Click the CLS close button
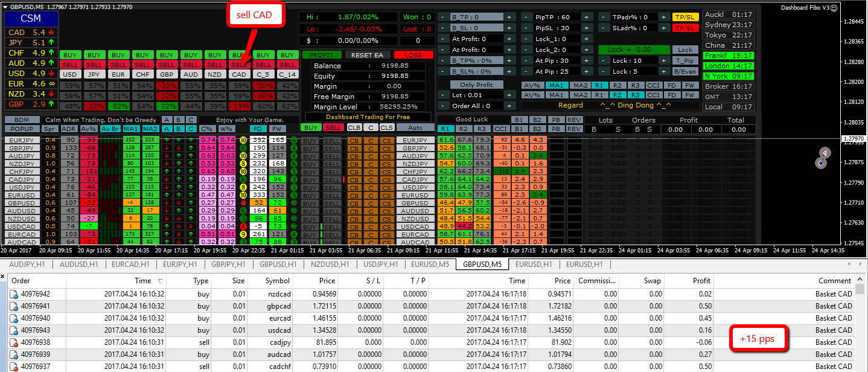Image resolution: width=868 pixels, height=372 pixels. (386, 127)
